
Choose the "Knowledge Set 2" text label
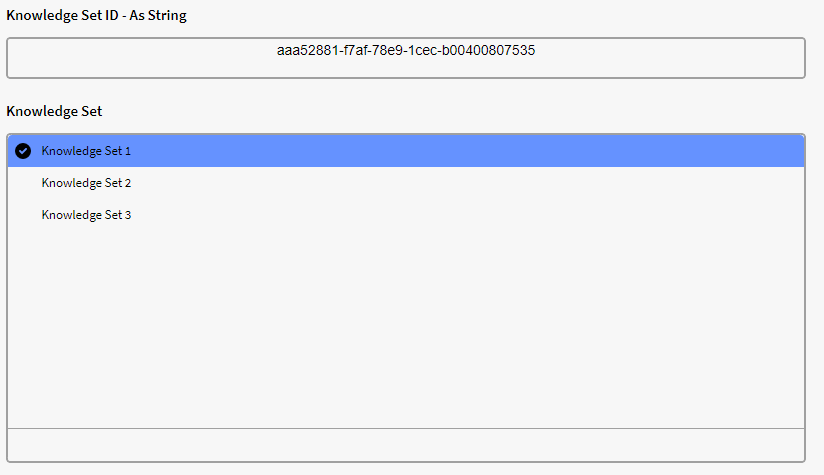(x=86, y=183)
